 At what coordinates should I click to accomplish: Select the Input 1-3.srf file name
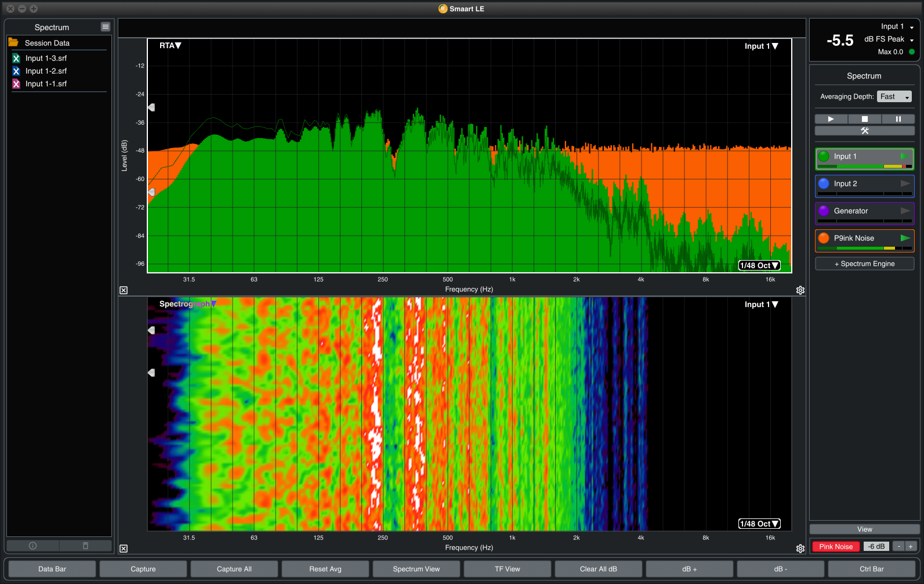tap(46, 58)
